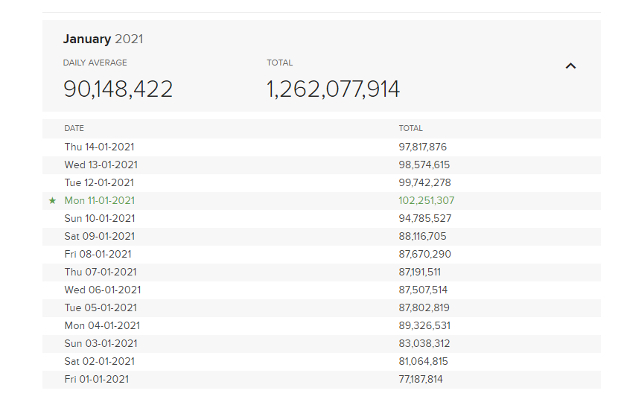
Task: Select the Sun 03-01-2021 total 83,038,312
Action: click(423, 343)
